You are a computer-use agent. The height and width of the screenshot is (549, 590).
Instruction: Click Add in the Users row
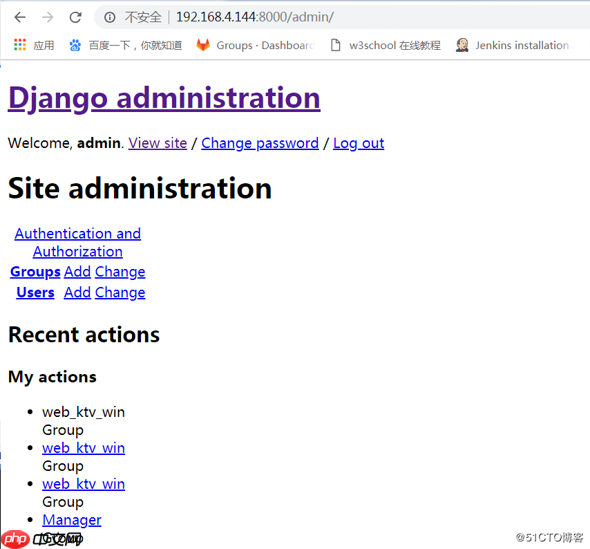point(78,292)
